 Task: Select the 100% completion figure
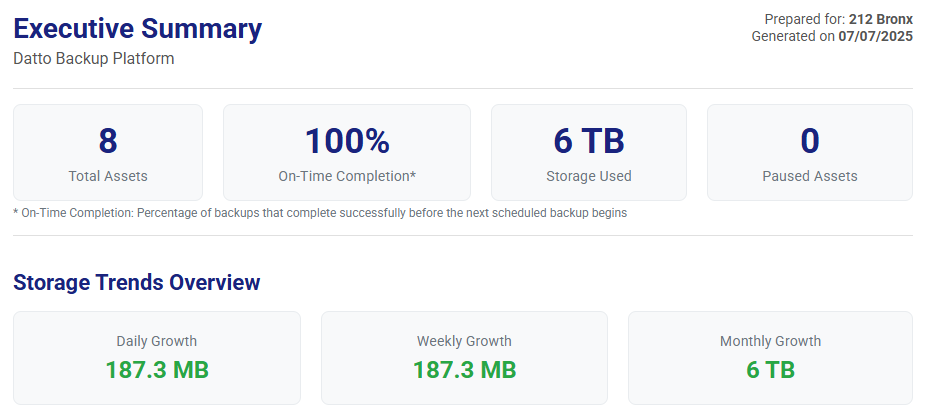coord(347,142)
